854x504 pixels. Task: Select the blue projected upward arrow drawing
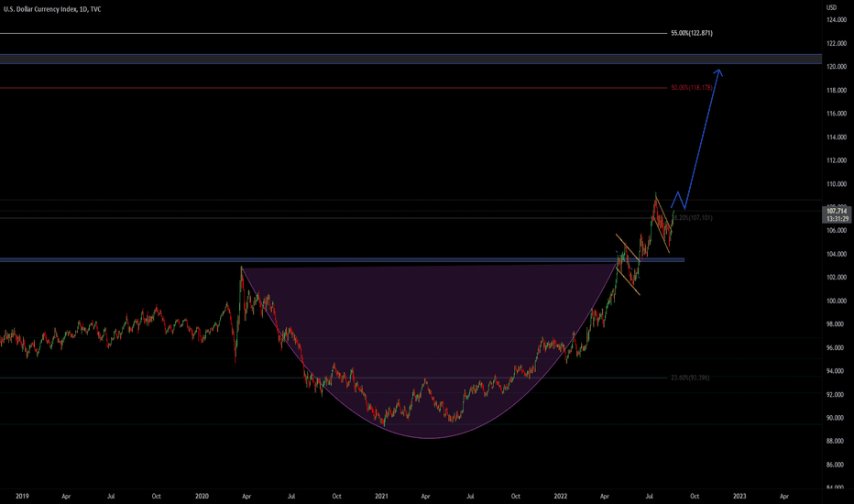703,139
